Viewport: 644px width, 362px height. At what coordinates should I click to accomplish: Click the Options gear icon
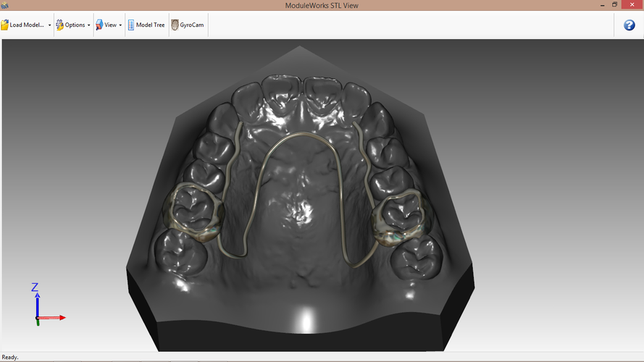coord(60,25)
